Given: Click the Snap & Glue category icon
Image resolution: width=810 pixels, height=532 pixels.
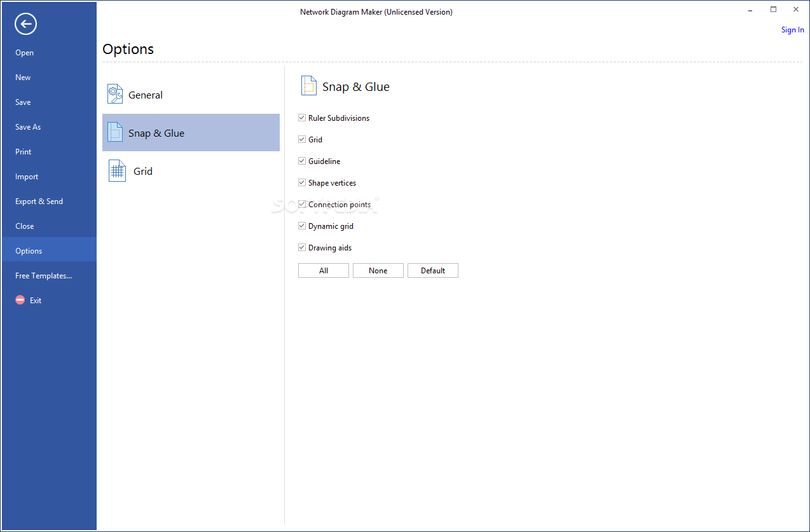Looking at the screenshot, I should [x=115, y=132].
